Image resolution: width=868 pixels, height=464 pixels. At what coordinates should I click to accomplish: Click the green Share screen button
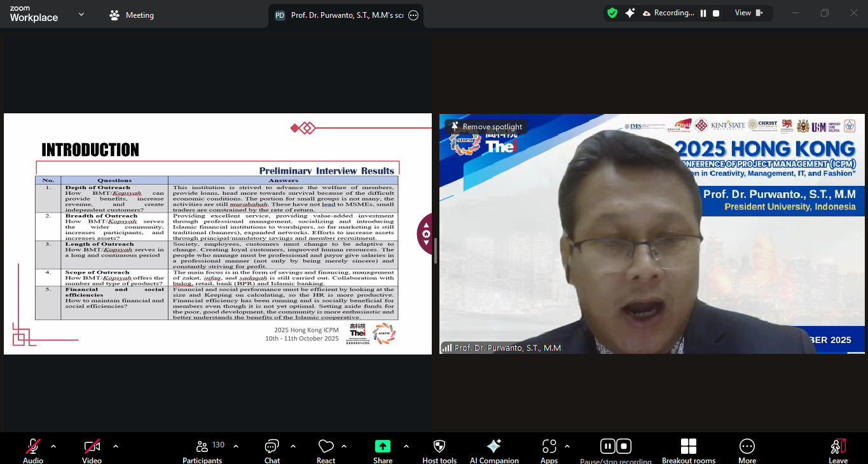click(382, 447)
